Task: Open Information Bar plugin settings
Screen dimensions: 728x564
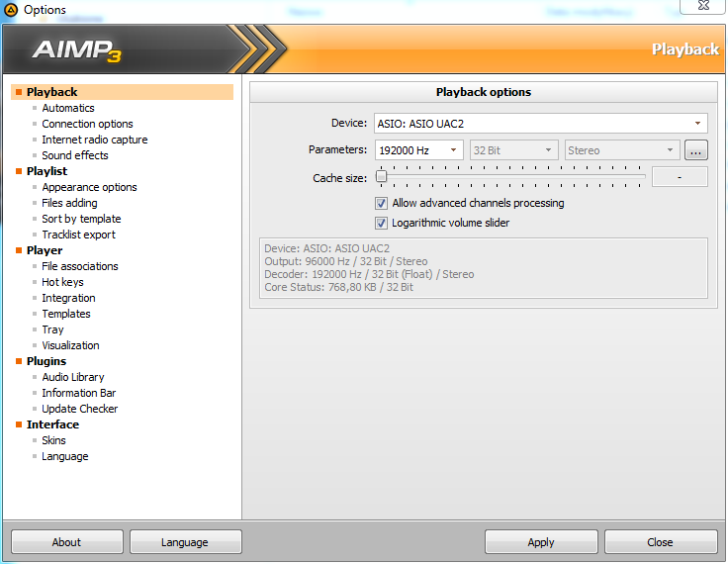Action: tap(78, 393)
